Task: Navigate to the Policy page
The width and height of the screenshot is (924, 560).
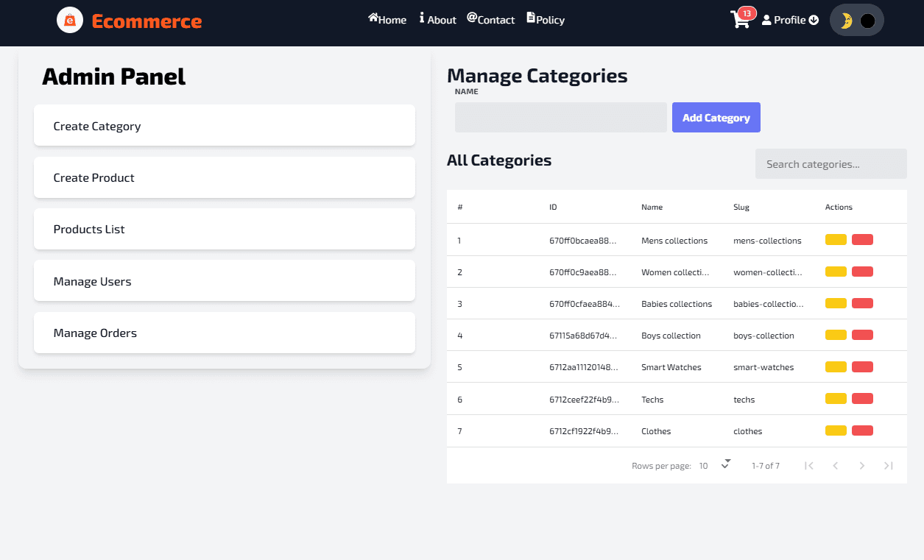Action: click(545, 20)
